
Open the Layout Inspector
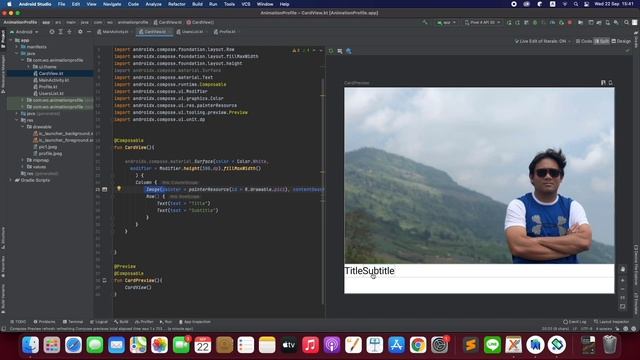click(x=611, y=322)
